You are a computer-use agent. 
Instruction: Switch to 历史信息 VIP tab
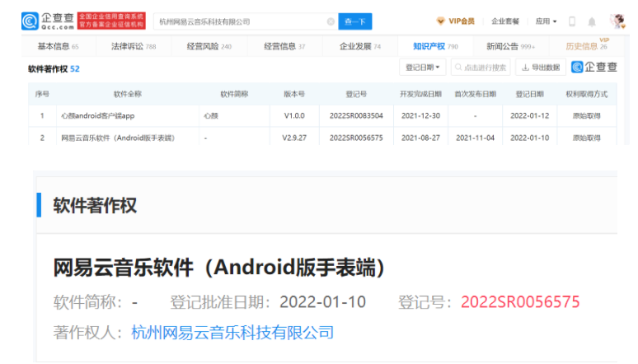click(x=586, y=46)
